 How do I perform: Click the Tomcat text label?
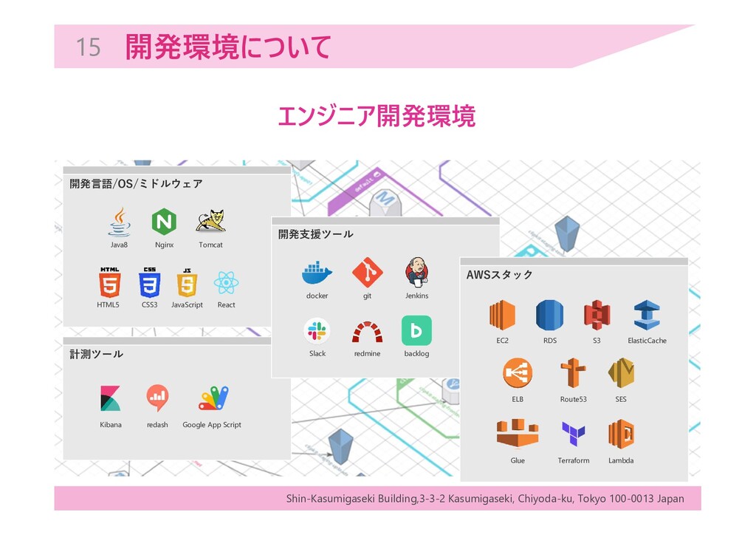click(x=210, y=245)
